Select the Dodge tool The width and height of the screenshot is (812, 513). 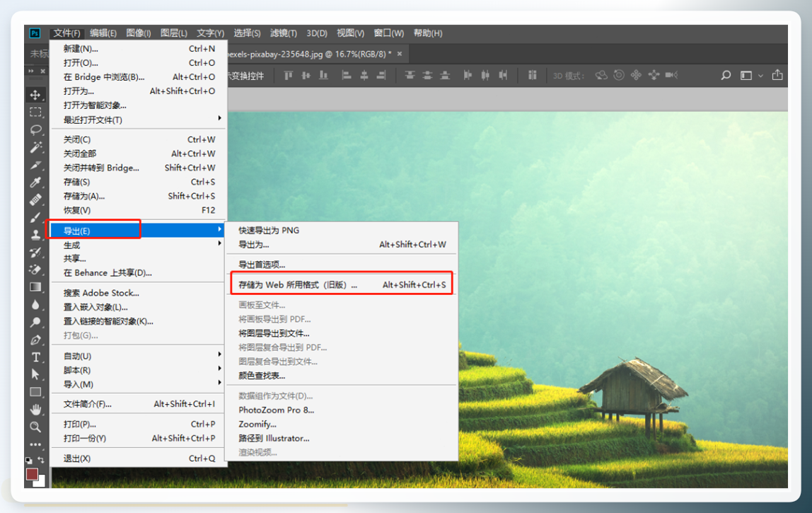(35, 323)
